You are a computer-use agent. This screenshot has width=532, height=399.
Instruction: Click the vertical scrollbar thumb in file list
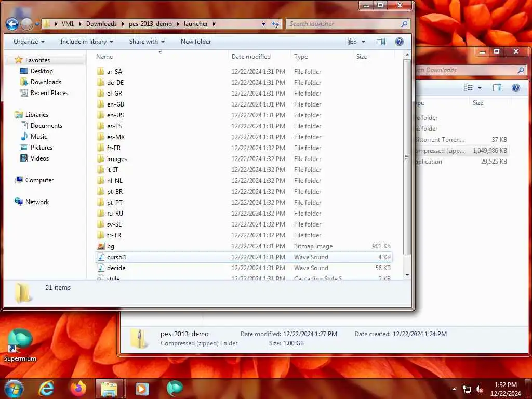[407, 157]
